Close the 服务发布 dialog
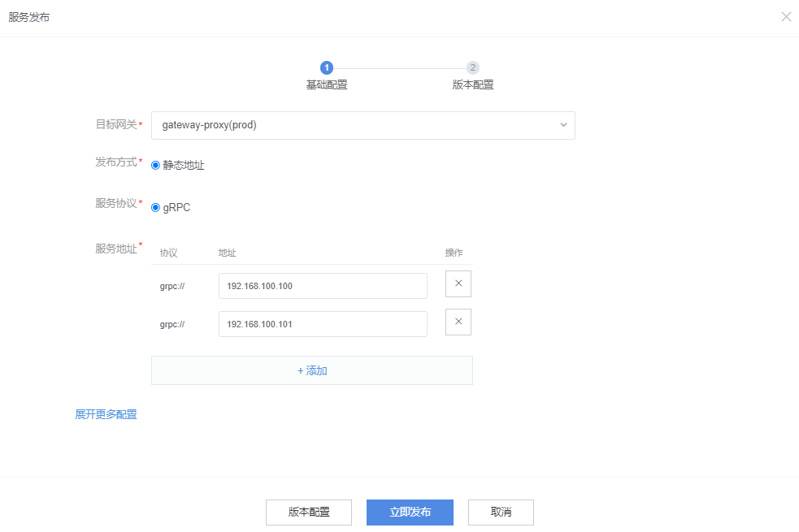Viewport: 799px width, 532px height. pyautogui.click(x=786, y=17)
